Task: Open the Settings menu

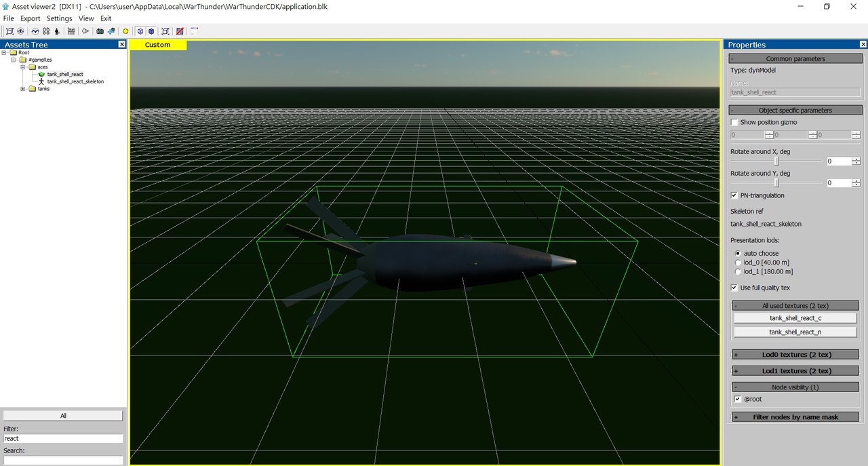Action: click(x=59, y=18)
